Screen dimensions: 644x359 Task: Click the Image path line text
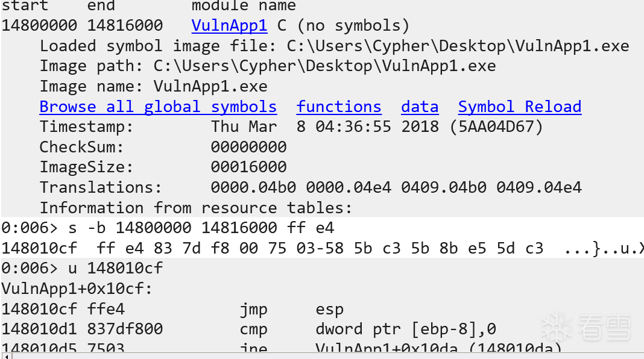[x=268, y=66]
